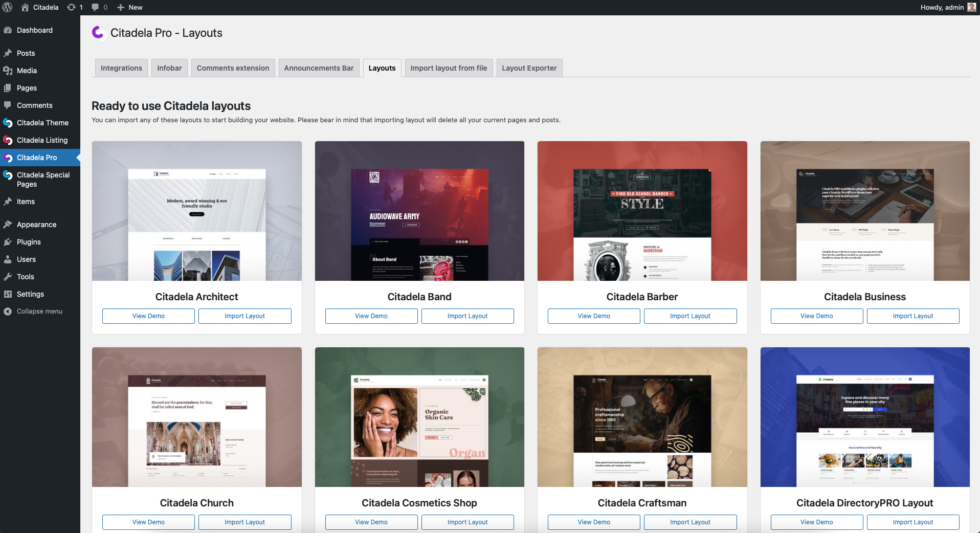The image size is (980, 533).
Task: Import Layout for Citadela Barber
Action: coord(690,316)
